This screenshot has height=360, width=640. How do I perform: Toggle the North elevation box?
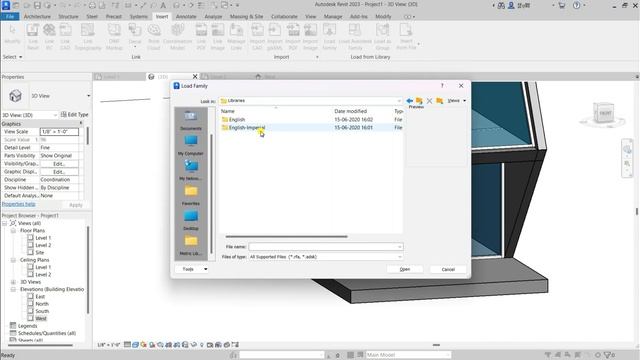(x=31, y=304)
